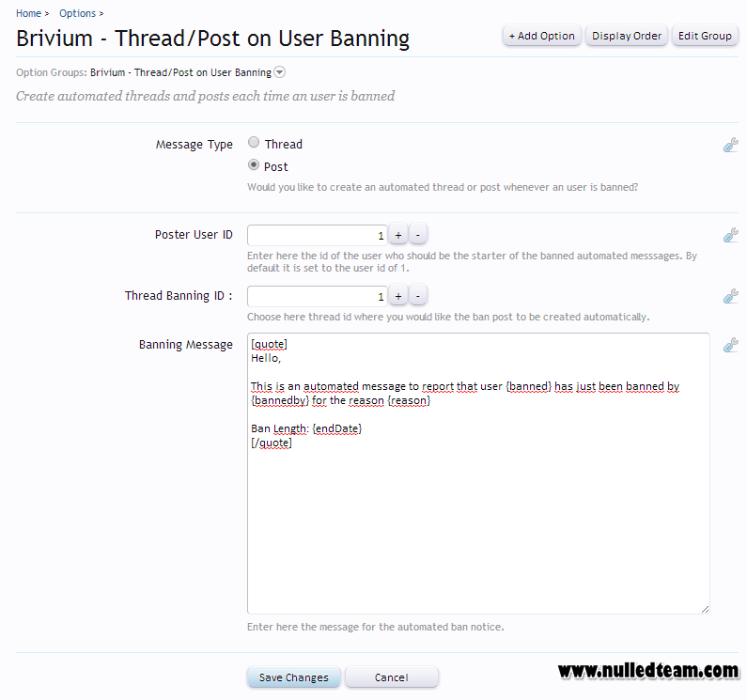Click the wrench icon beside Banning Message

(x=730, y=345)
